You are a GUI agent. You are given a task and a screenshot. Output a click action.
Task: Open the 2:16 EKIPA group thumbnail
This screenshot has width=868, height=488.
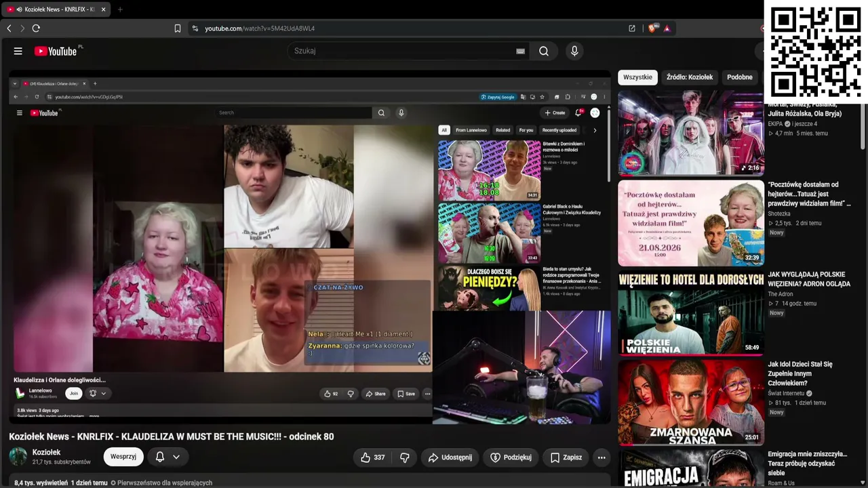pyautogui.click(x=690, y=133)
